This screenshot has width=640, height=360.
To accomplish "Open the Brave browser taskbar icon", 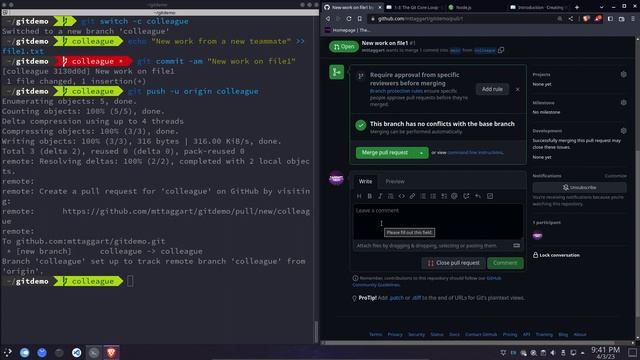I will pos(111,352).
